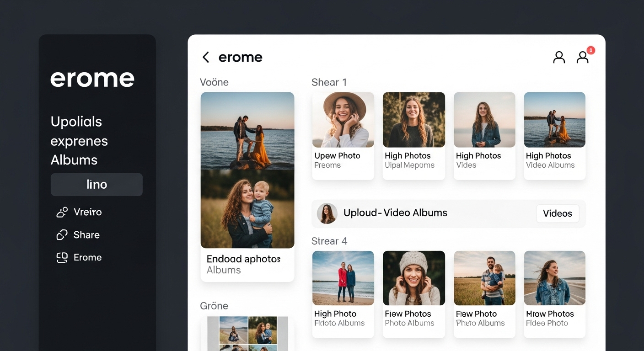Click Fldeo Photo caption
This screenshot has height=351, width=644.
coord(547,323)
